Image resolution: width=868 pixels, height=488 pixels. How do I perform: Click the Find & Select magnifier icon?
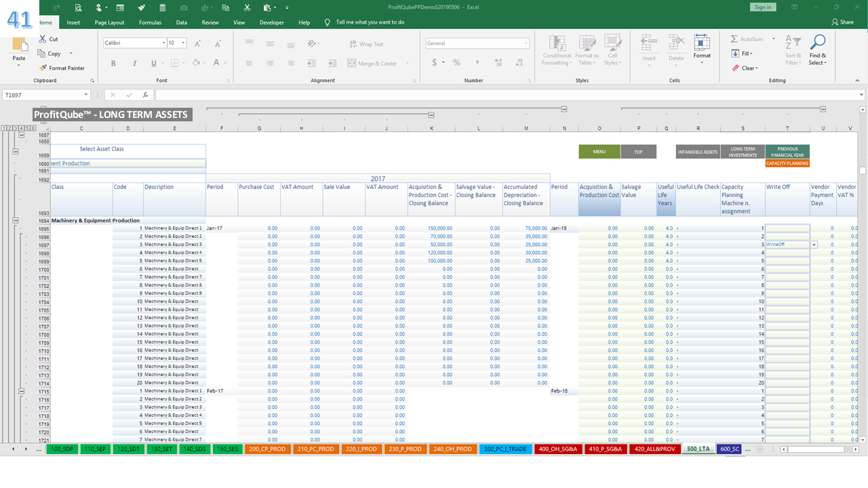[818, 43]
